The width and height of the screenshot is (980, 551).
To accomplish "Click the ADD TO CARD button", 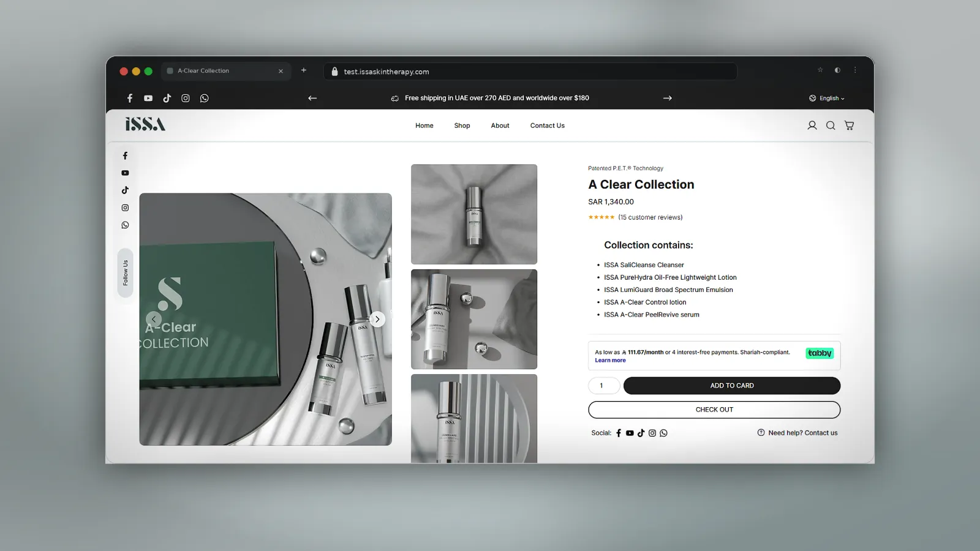I will pos(732,386).
